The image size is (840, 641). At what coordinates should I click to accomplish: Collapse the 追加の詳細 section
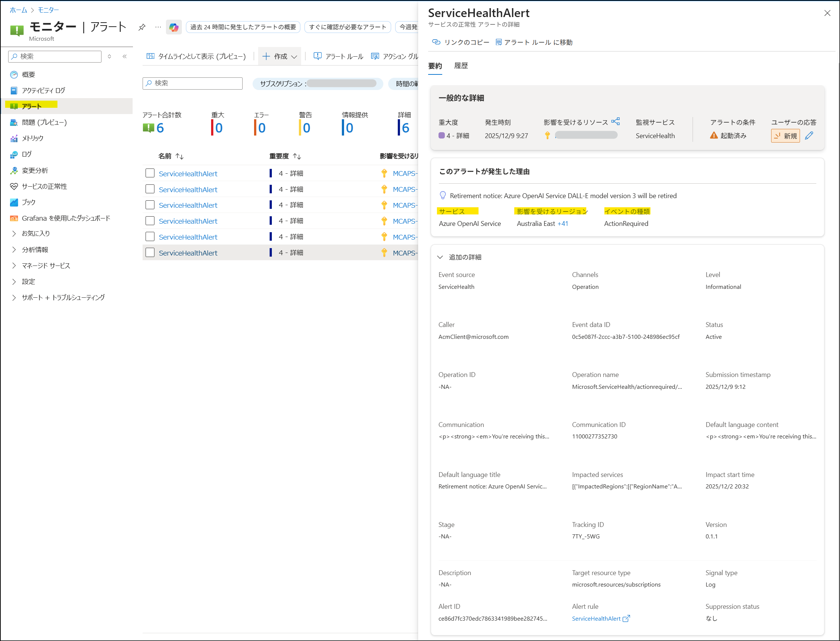click(x=440, y=257)
